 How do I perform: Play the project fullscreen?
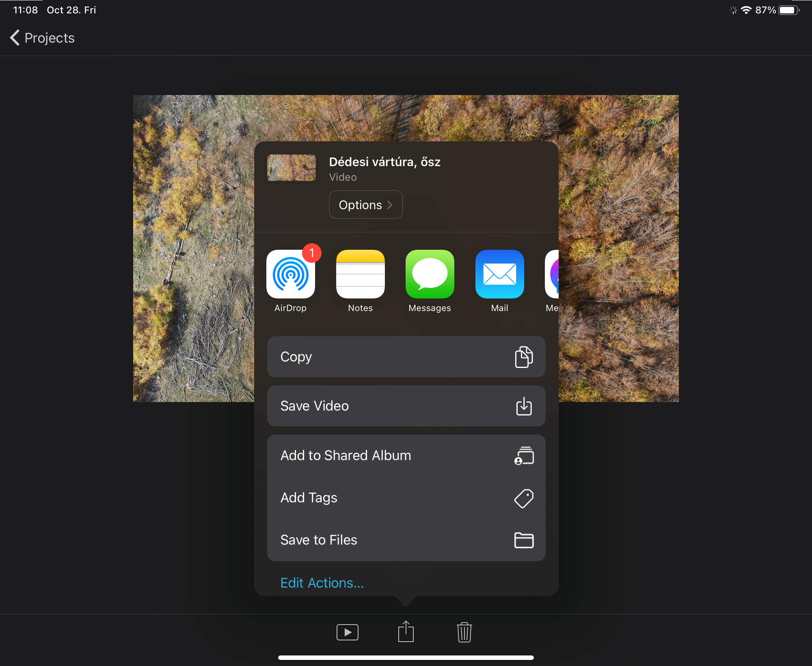tap(348, 632)
